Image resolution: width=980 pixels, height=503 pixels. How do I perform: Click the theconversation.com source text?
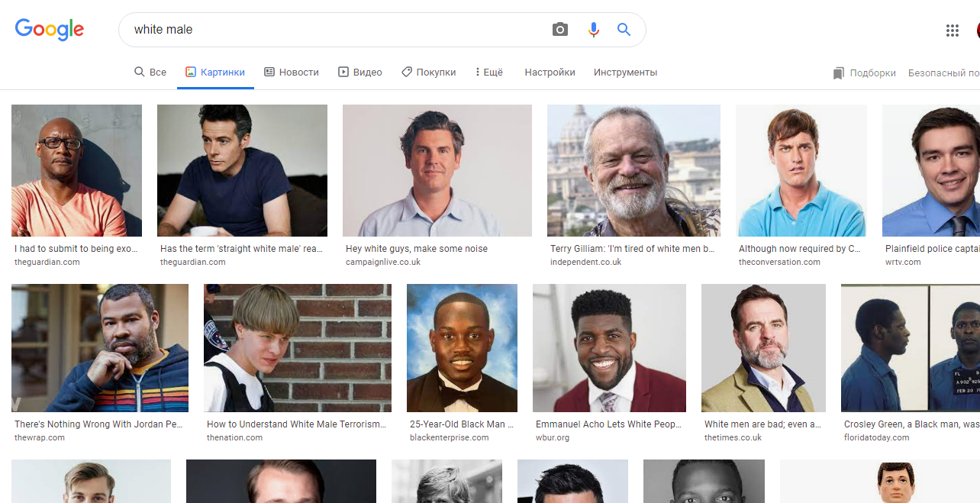coord(779,262)
